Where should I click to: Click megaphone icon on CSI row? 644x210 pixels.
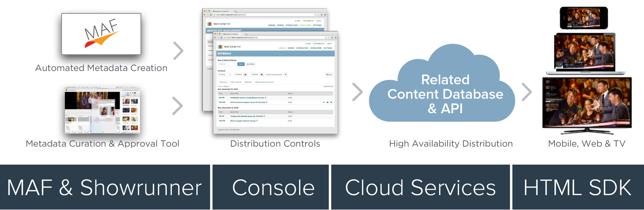click(x=327, y=102)
